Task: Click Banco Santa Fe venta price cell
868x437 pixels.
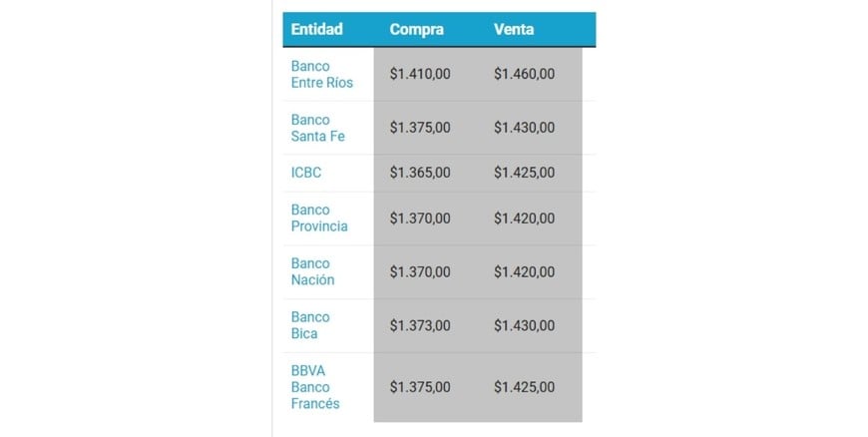Action: (x=524, y=128)
